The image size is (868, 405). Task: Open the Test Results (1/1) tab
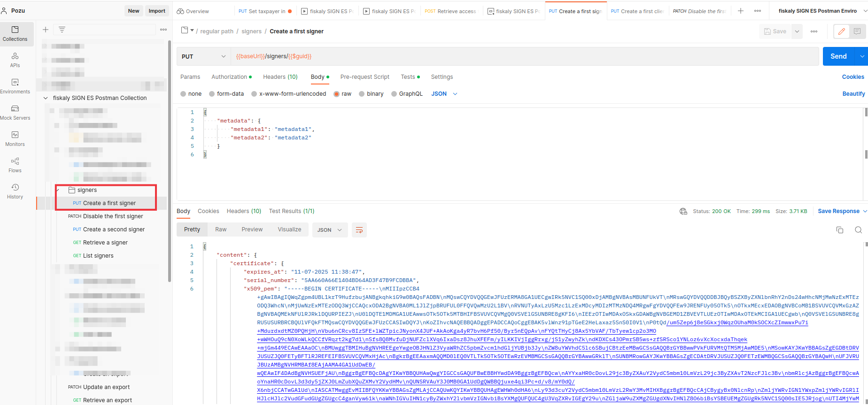292,211
